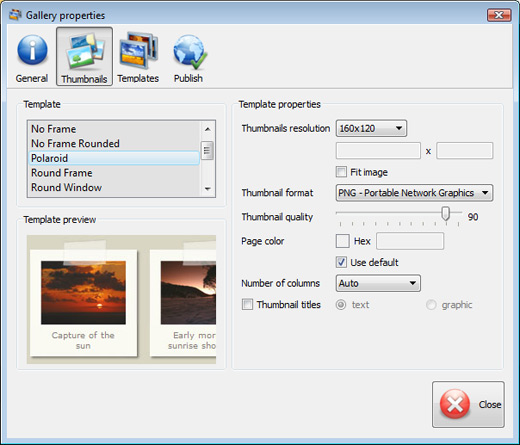Click the Thumbnail quality slider handle

(x=445, y=213)
